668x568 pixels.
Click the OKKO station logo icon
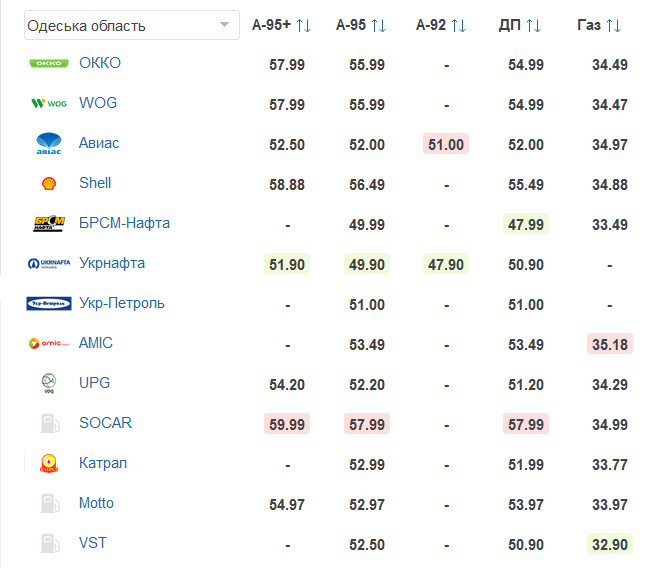[49, 63]
